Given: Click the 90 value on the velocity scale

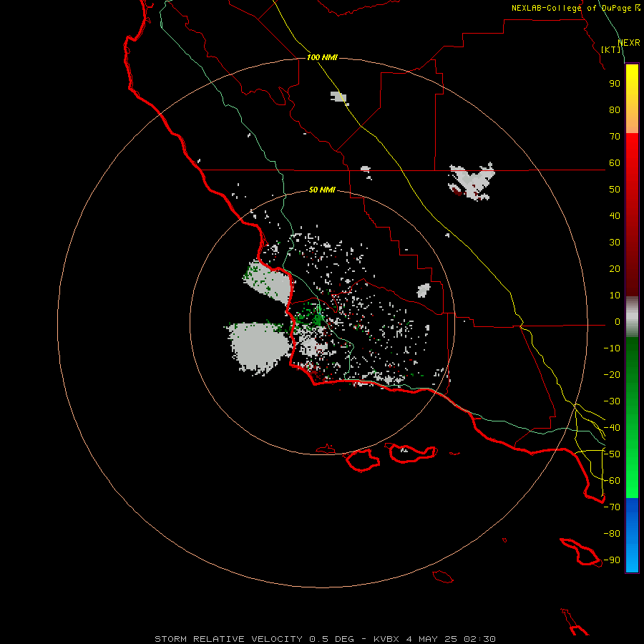Looking at the screenshot, I should click(x=615, y=84).
